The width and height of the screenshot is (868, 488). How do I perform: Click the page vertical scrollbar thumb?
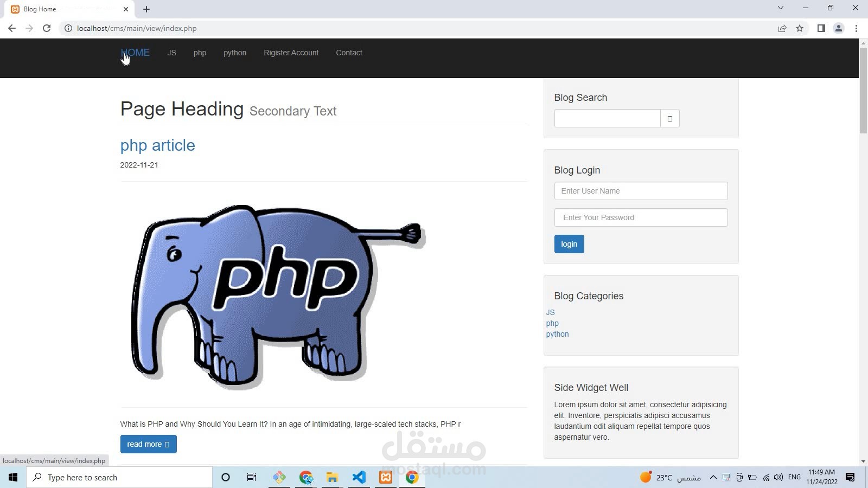tap(863, 90)
